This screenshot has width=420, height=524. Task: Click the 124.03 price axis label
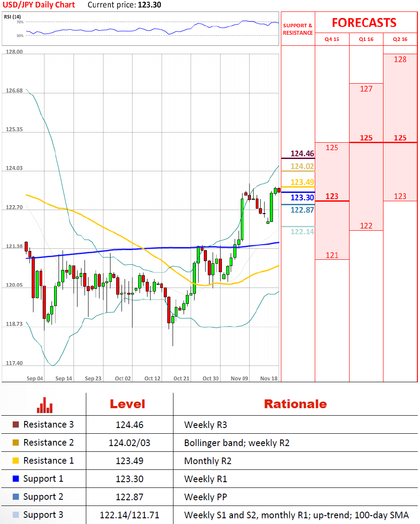tap(14, 168)
